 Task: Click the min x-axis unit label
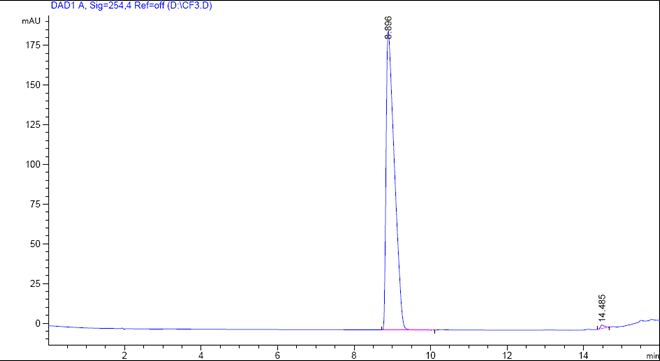point(654,356)
